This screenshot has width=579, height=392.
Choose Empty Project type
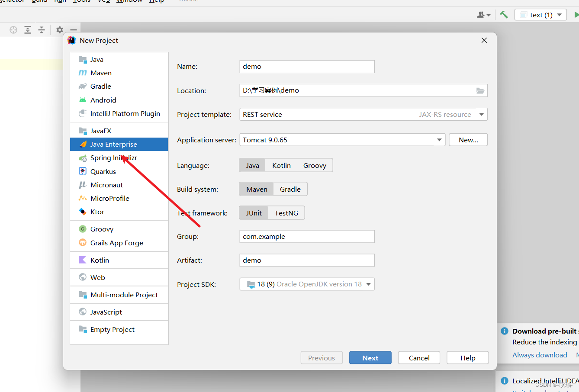coord(119,329)
